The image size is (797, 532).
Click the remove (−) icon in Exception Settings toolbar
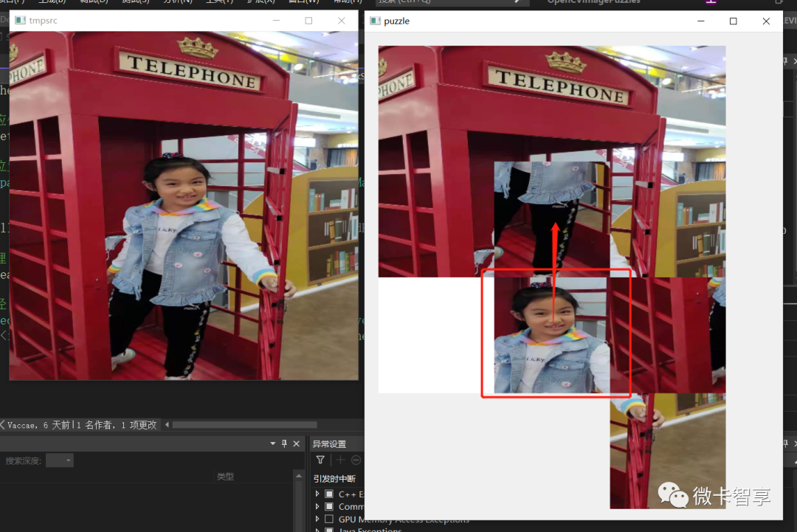[356, 460]
